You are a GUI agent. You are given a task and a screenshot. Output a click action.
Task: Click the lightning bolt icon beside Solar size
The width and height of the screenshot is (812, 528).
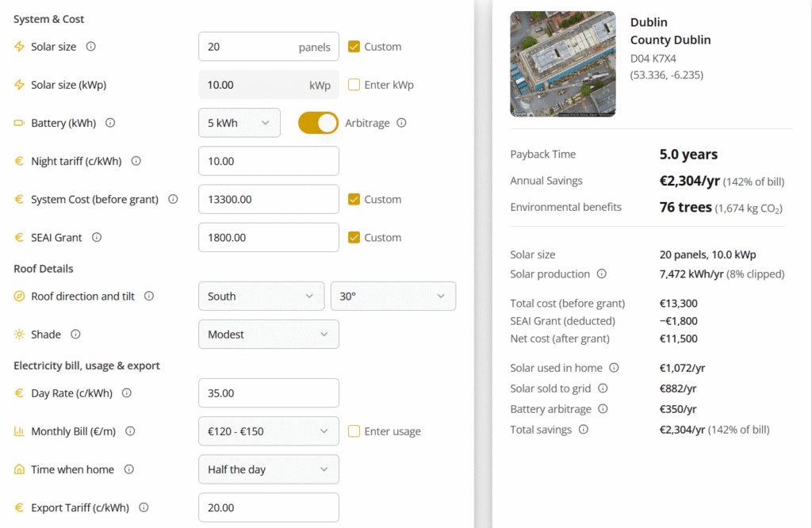pyautogui.click(x=19, y=47)
